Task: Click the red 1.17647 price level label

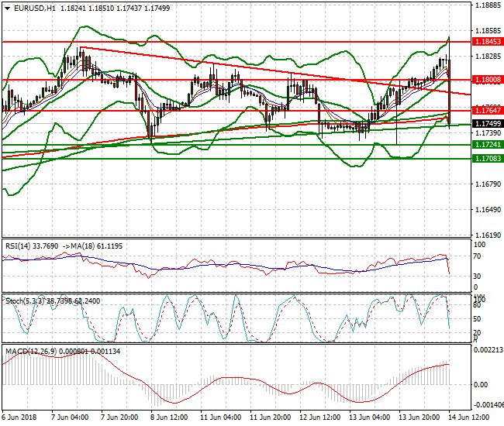Action: (488, 111)
